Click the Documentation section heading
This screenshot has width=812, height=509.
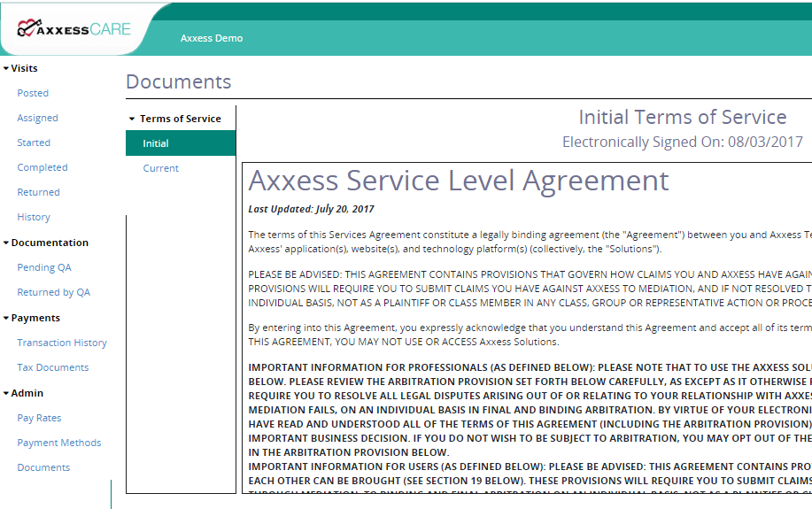coord(50,243)
